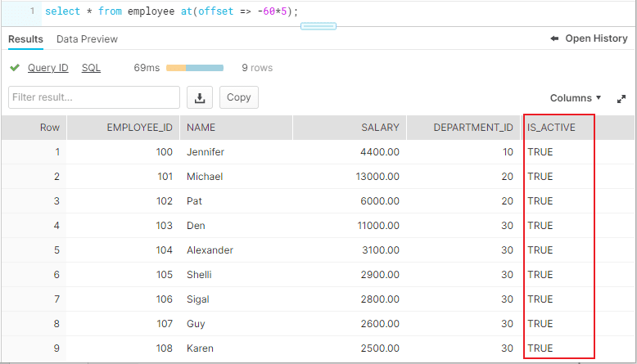Select the name cell Shelli
The width and height of the screenshot is (637, 364).
(x=199, y=275)
